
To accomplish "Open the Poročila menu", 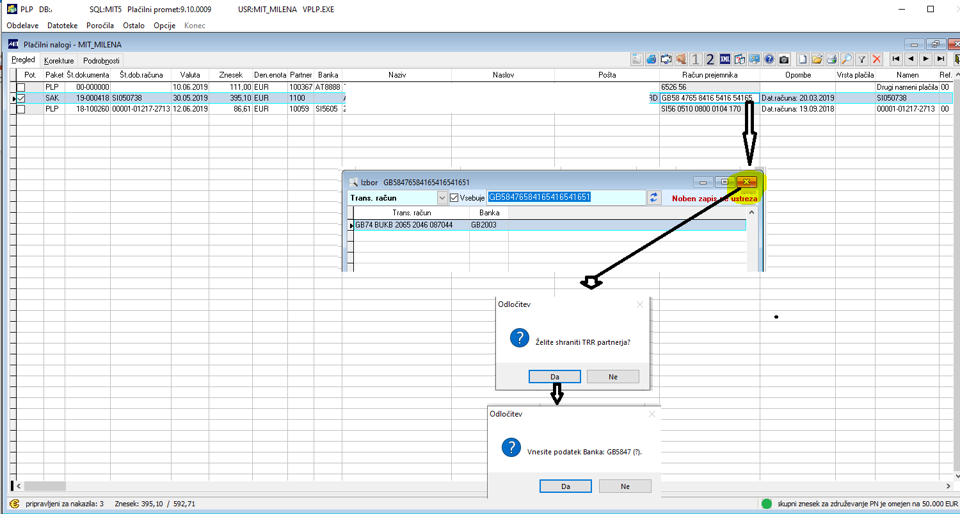I will click(100, 26).
